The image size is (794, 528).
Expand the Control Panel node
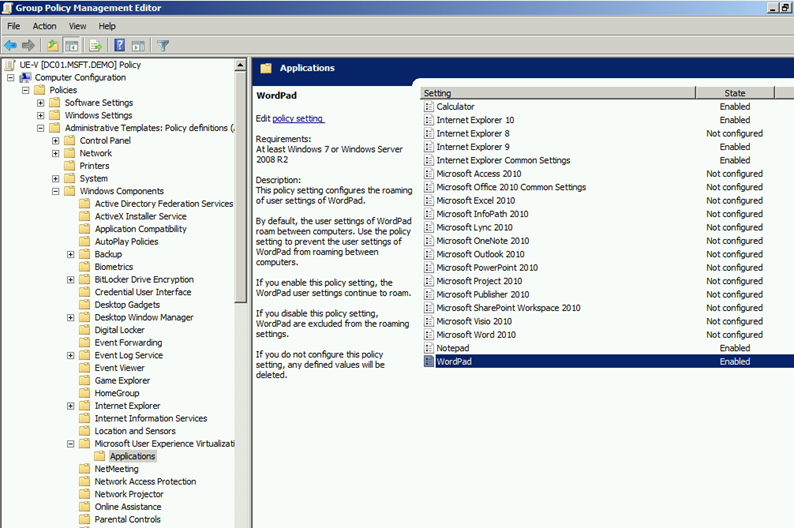click(x=56, y=141)
